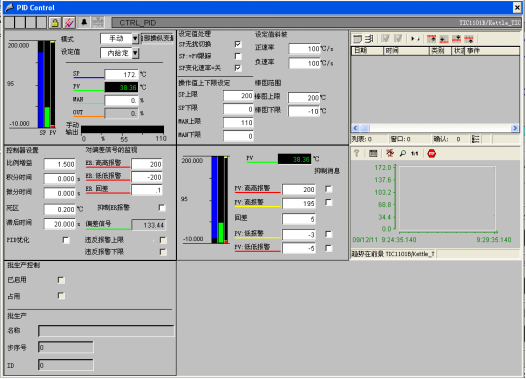
Task: Click second greyed acknowledge icon in alarm toolbar
Action: coord(398,39)
